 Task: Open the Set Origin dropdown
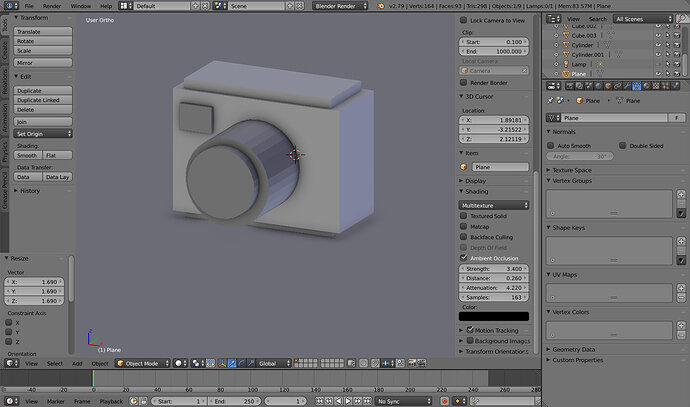point(43,133)
